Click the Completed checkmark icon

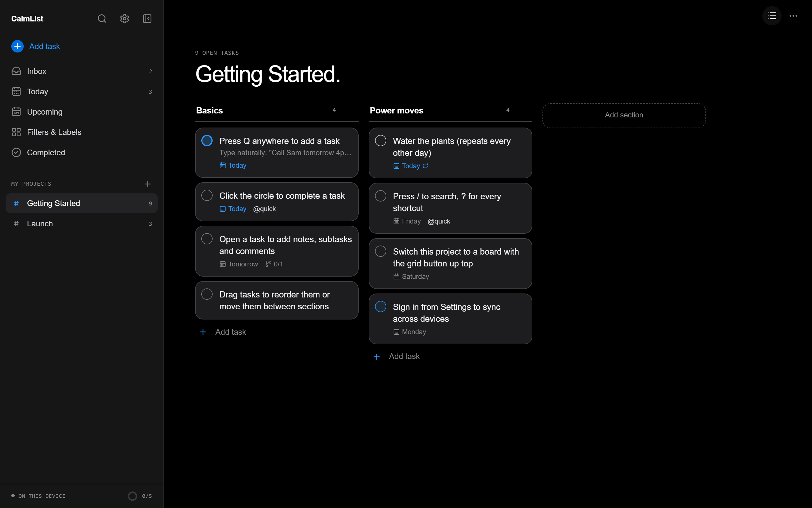click(x=16, y=152)
